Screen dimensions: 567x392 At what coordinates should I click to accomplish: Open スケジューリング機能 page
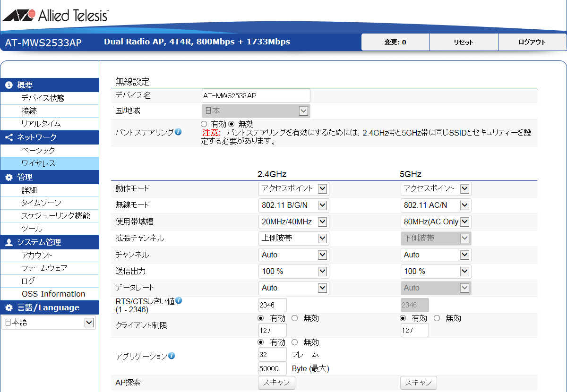[50, 216]
